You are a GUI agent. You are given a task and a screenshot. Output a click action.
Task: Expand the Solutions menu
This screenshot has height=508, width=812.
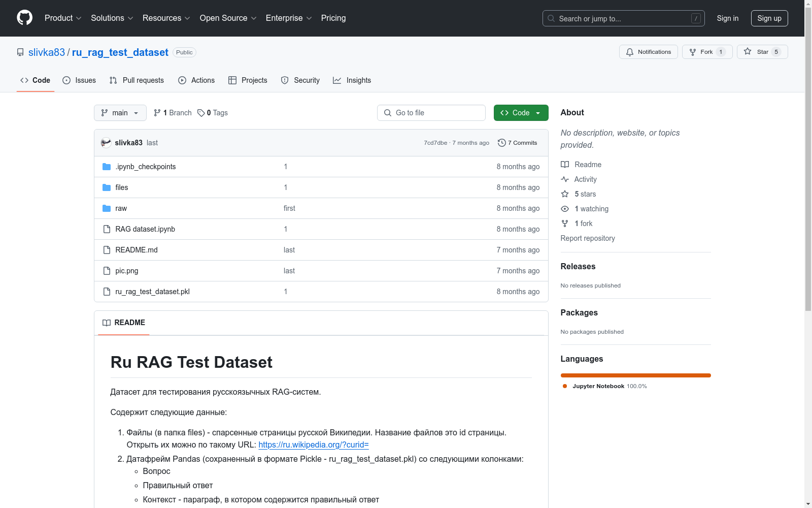[x=112, y=18]
